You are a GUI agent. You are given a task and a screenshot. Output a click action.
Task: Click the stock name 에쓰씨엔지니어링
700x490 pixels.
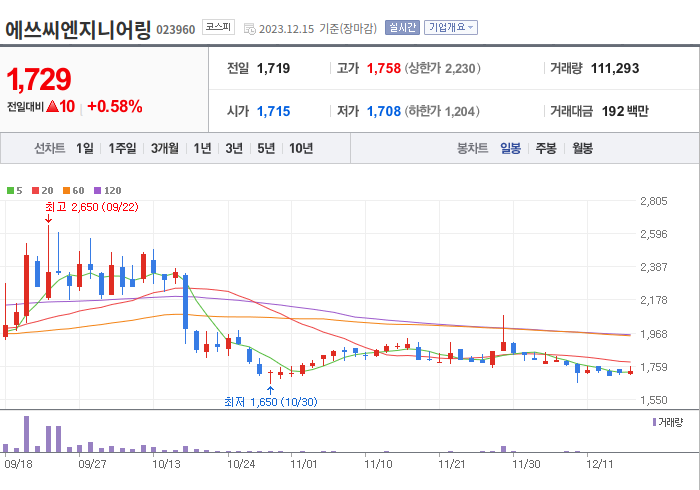click(79, 30)
